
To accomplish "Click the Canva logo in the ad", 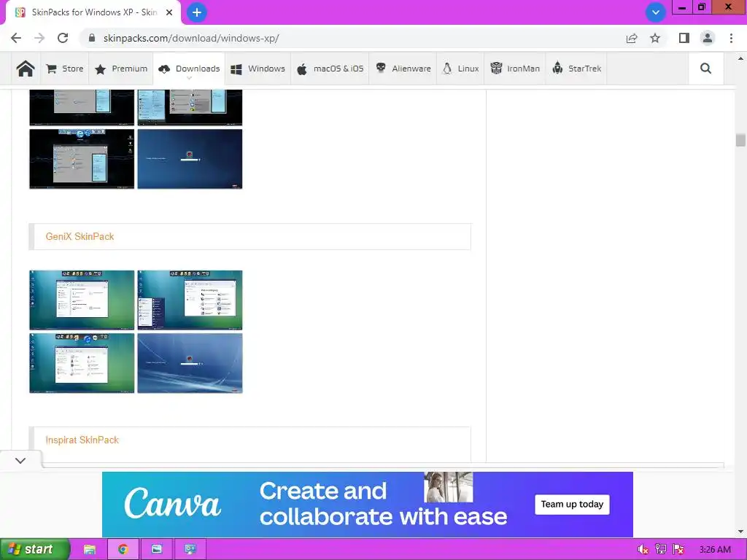I will point(172,503).
